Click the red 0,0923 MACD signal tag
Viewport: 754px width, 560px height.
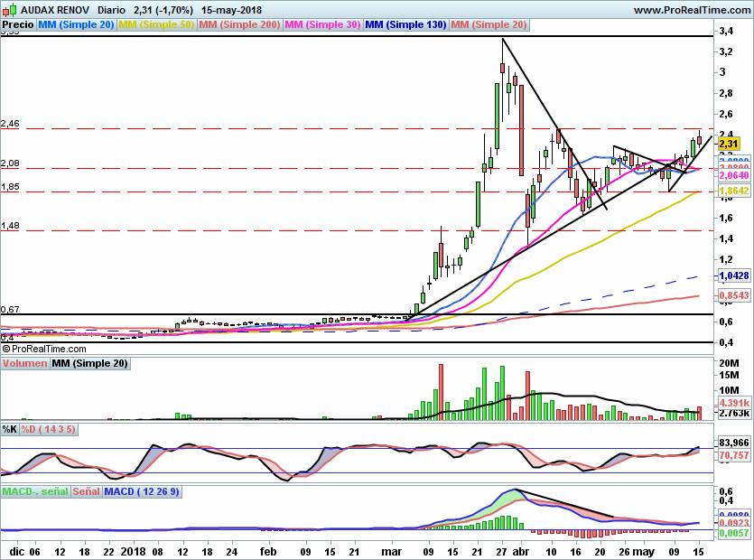tap(734, 523)
